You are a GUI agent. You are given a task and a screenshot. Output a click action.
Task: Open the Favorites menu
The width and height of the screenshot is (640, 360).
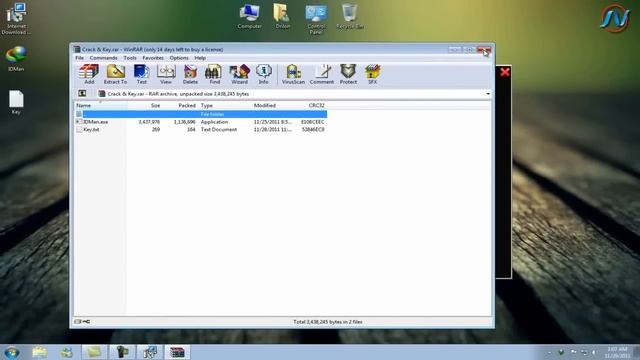click(x=153, y=58)
